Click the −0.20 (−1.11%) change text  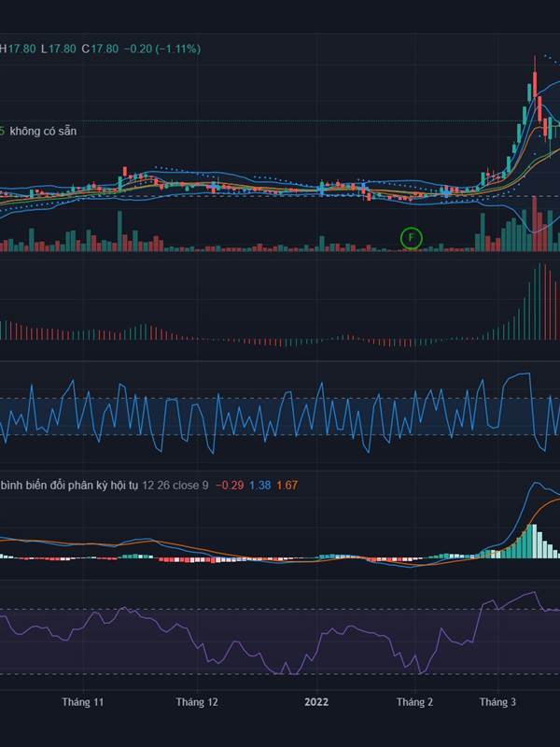(x=162, y=49)
